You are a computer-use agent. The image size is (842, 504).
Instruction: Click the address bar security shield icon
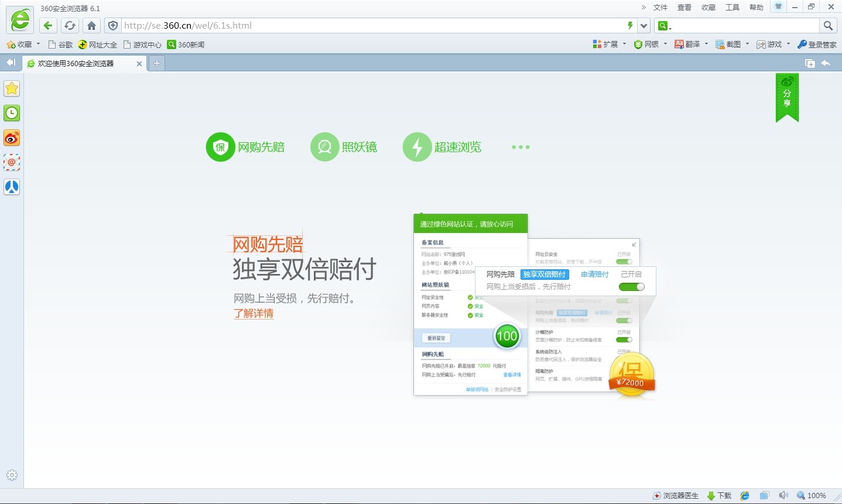pos(113,25)
